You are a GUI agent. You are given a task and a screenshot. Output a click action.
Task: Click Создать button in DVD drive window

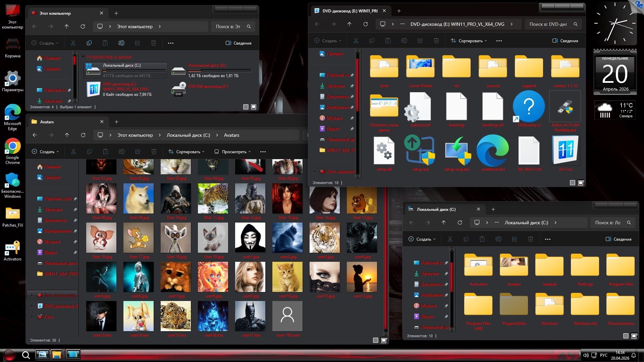pos(328,41)
